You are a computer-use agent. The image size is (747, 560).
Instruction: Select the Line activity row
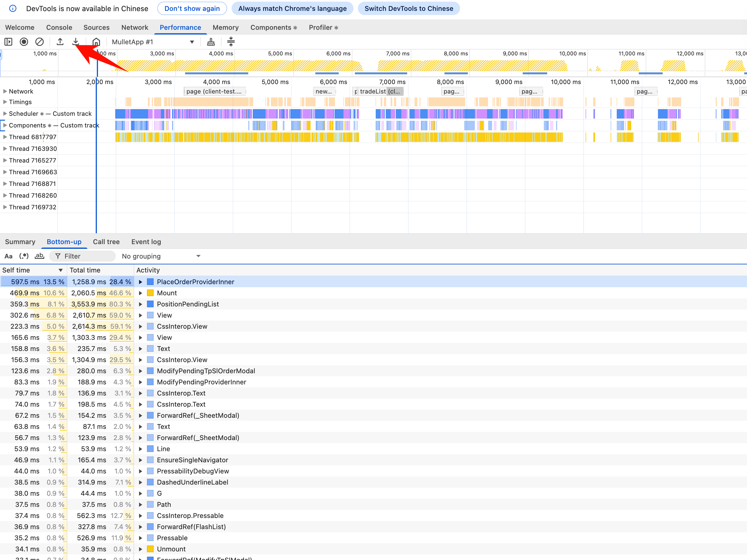click(373, 449)
